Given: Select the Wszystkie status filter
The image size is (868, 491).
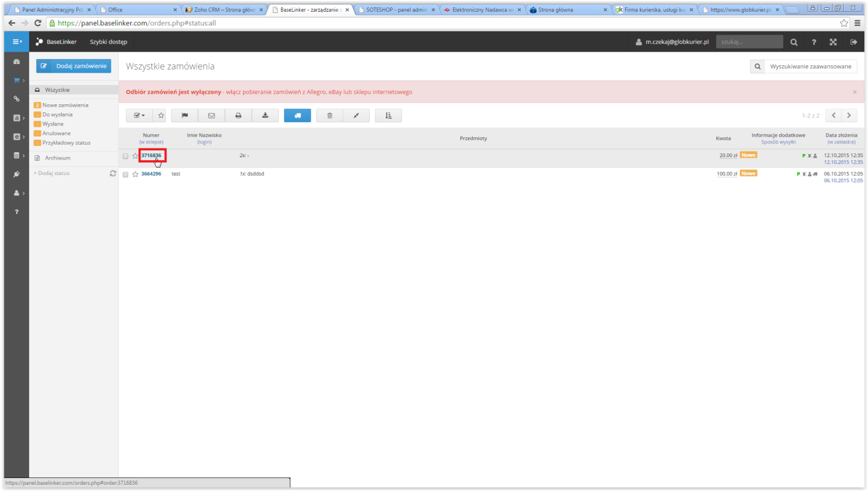Looking at the screenshot, I should click(x=73, y=90).
